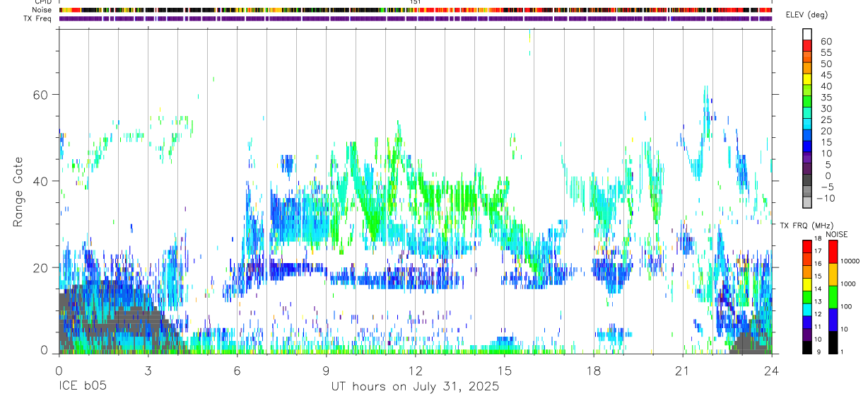The image size is (868, 401).
Task: Click the ELEV colorbar label 55
Action: click(x=826, y=52)
